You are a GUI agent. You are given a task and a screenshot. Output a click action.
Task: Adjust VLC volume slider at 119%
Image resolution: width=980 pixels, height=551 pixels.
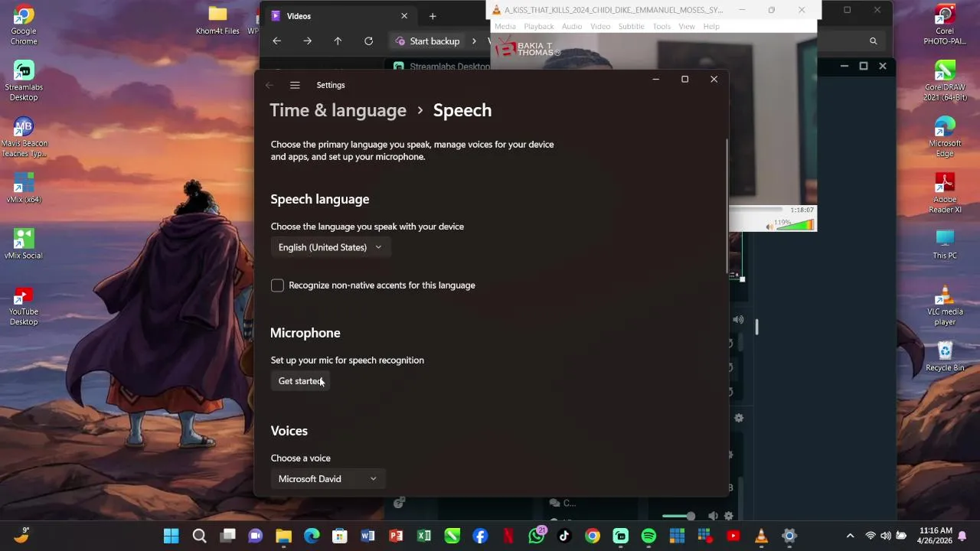click(796, 225)
